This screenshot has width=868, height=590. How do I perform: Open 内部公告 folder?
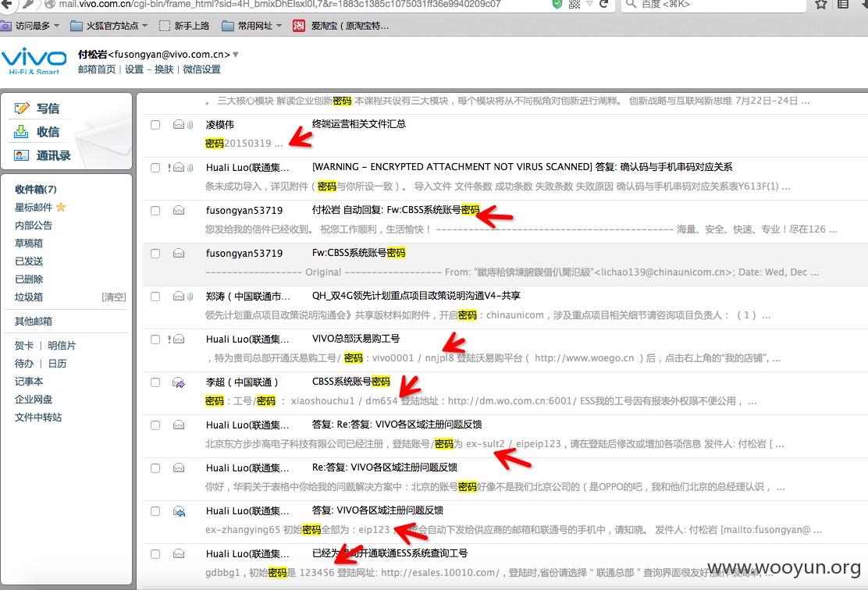[34, 226]
